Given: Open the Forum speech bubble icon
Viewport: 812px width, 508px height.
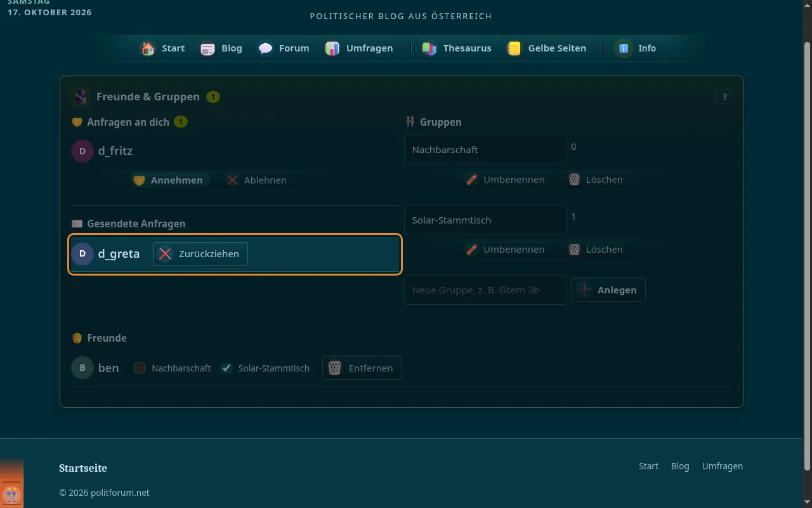Looking at the screenshot, I should tap(265, 48).
